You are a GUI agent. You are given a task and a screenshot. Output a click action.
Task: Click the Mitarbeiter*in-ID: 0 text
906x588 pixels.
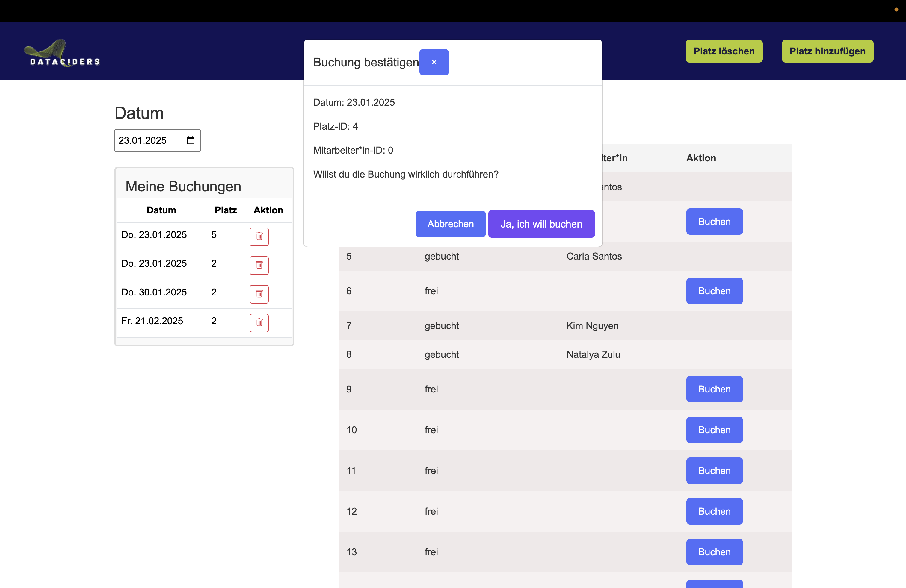(x=353, y=150)
